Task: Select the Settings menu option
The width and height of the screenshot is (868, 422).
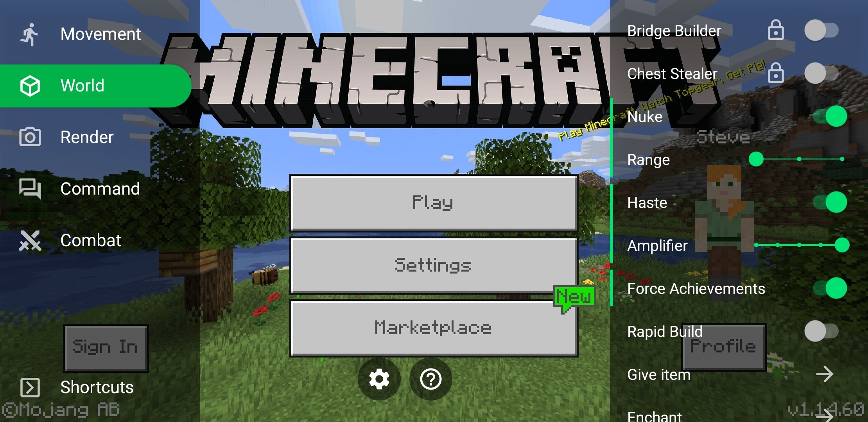Action: pos(434,265)
